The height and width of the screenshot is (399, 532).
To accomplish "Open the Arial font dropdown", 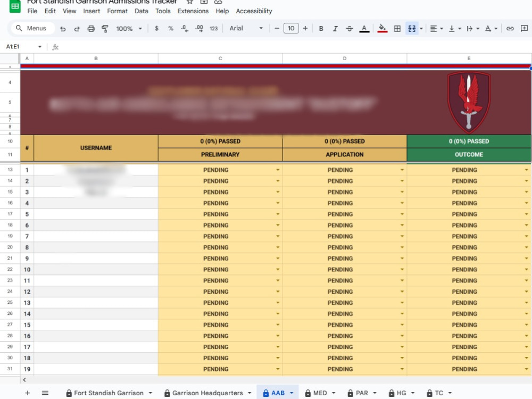I will [246, 29].
